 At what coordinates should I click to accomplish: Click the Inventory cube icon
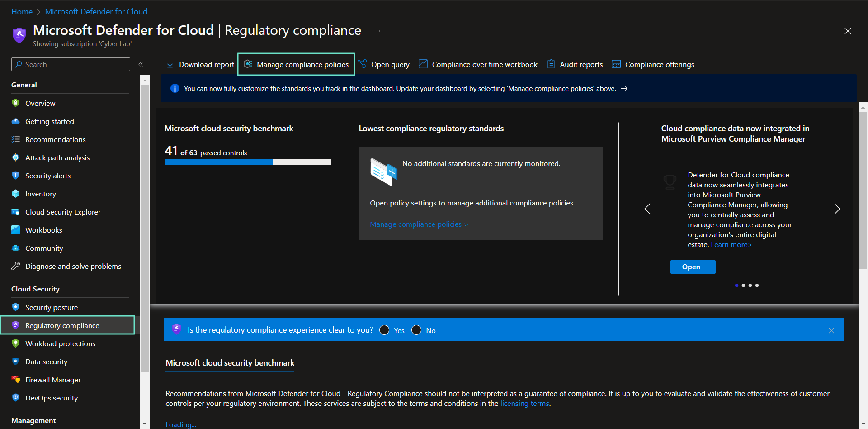click(x=15, y=194)
